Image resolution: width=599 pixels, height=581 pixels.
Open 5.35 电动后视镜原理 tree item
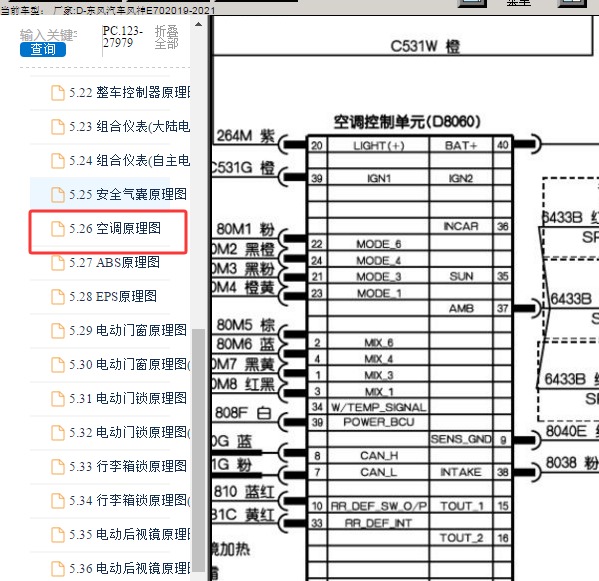[130, 534]
